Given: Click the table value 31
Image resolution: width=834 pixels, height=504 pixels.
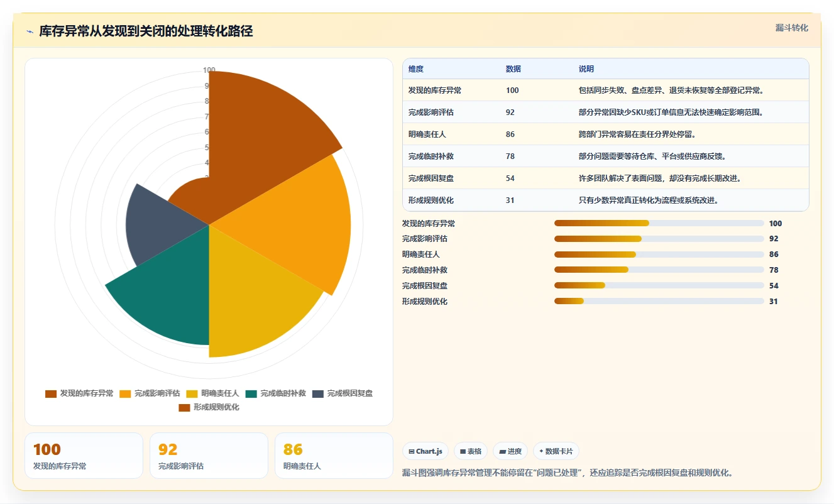Looking at the screenshot, I should click(x=510, y=200).
